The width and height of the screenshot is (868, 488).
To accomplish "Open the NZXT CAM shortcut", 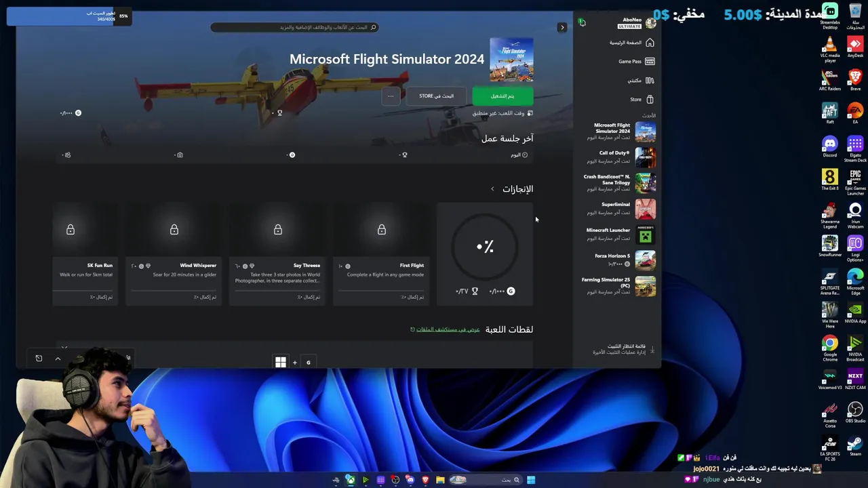I will (855, 379).
